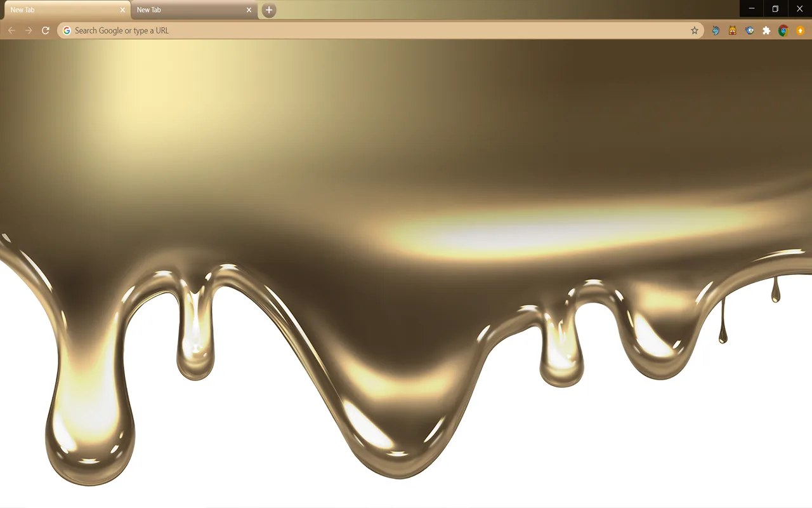812x508 pixels.
Task: Click the orange update arrow icon
Action: tap(801, 30)
